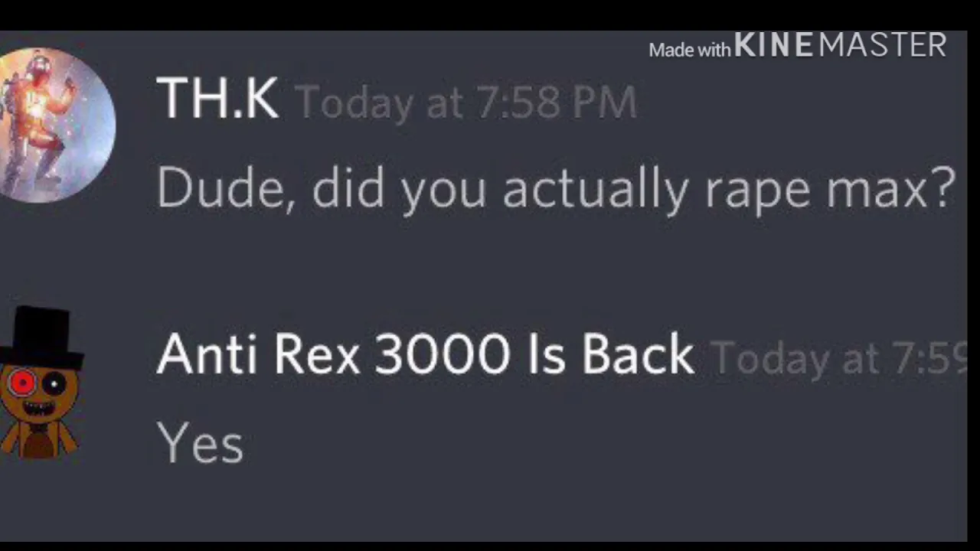Screen dimensions: 980x551
Task: Click the word actually in TH.K's message
Action: [x=595, y=188]
